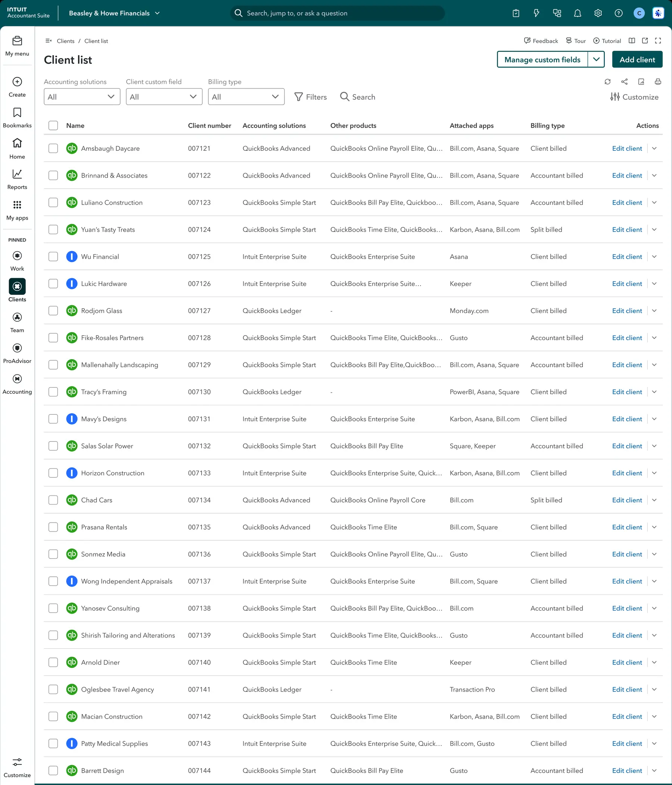This screenshot has width=672, height=785.
Task: Go to Clients in the breadcrumb
Action: click(66, 41)
